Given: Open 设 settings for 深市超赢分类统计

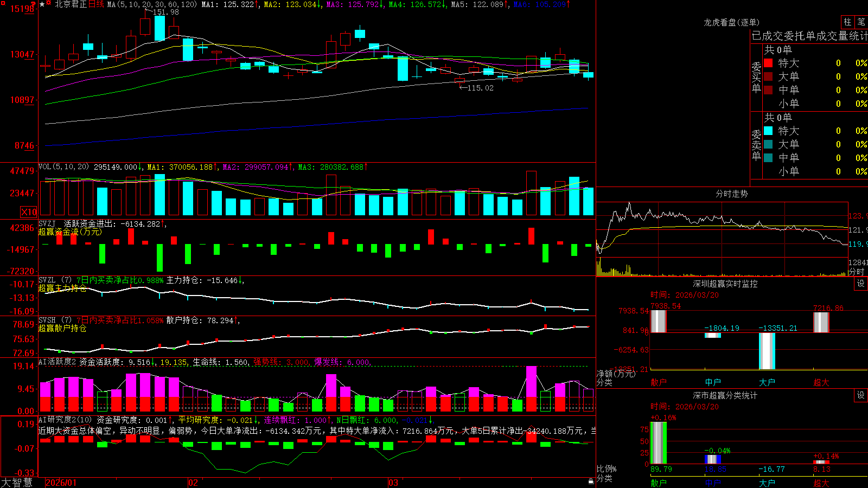Looking at the screenshot, I should click(861, 395).
